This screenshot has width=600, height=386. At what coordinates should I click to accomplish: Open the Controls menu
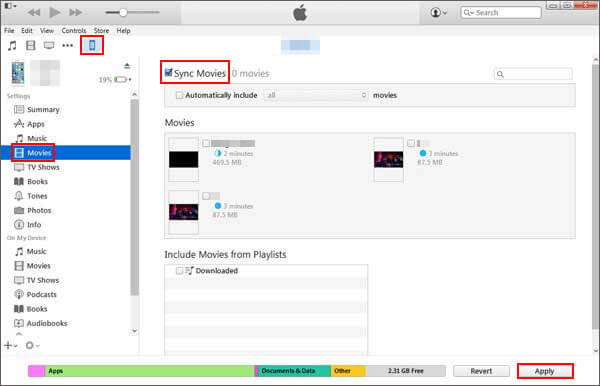(x=74, y=31)
